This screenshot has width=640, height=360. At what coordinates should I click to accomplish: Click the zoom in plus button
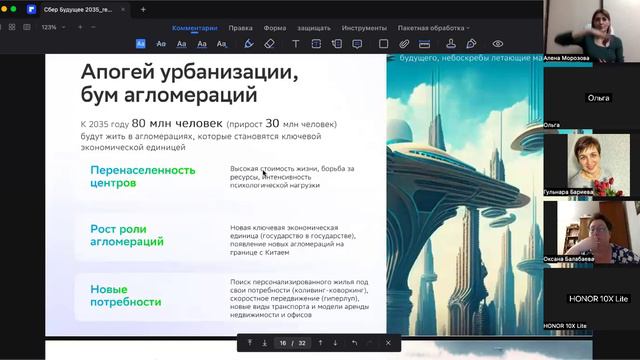80,27
